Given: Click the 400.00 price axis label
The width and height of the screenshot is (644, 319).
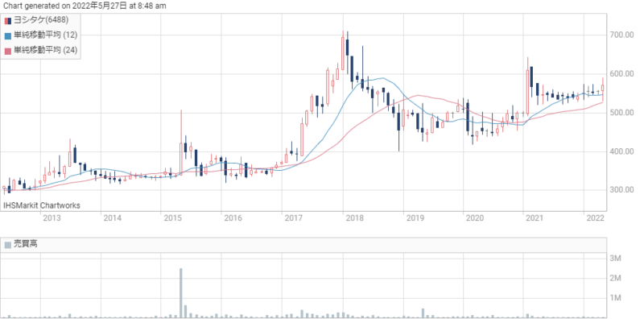Looking at the screenshot, I should point(621,151).
